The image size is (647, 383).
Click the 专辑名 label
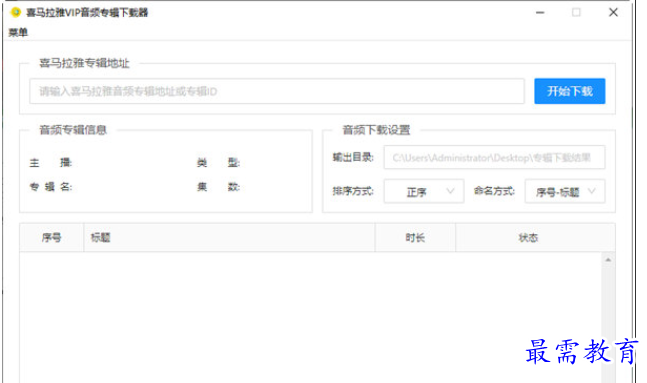point(51,187)
